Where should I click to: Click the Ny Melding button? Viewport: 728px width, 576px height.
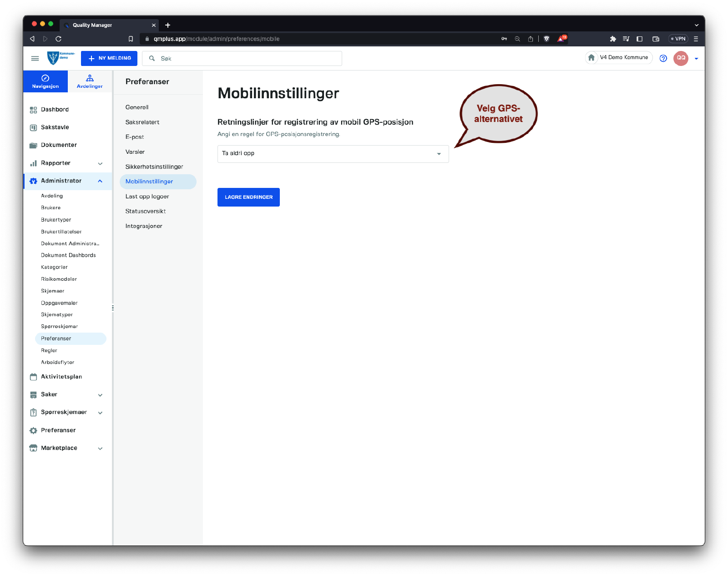tap(109, 58)
